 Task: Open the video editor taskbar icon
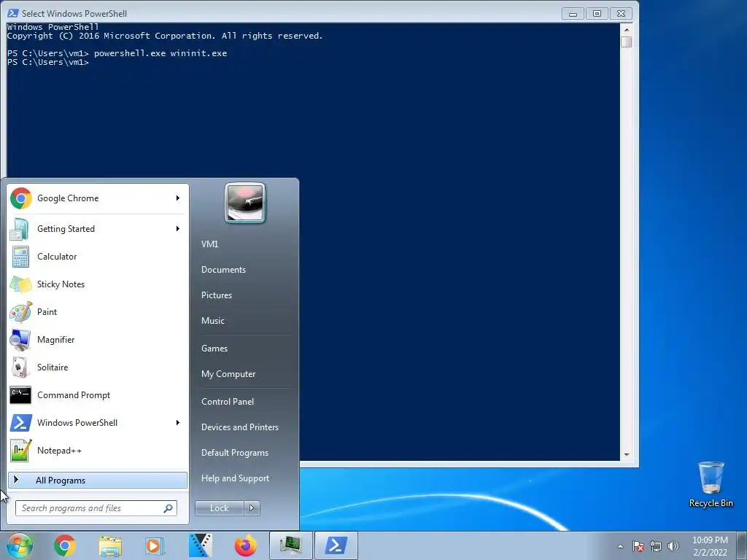pyautogui.click(x=200, y=545)
